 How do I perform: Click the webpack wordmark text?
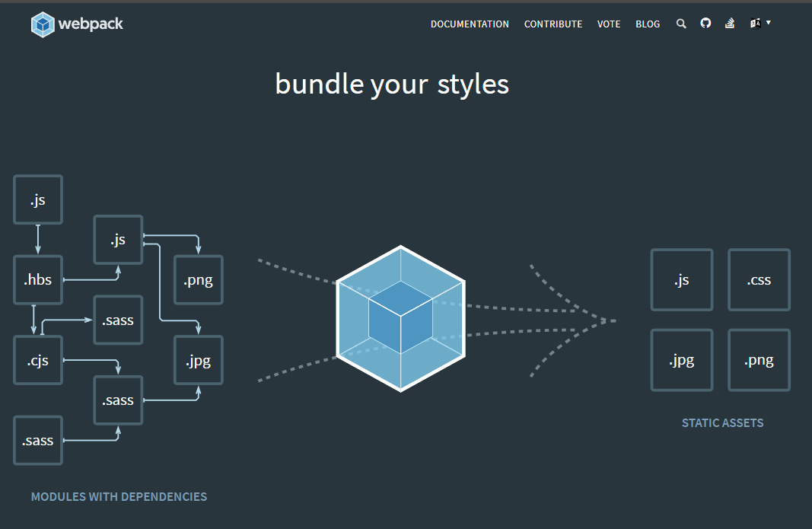tap(91, 24)
